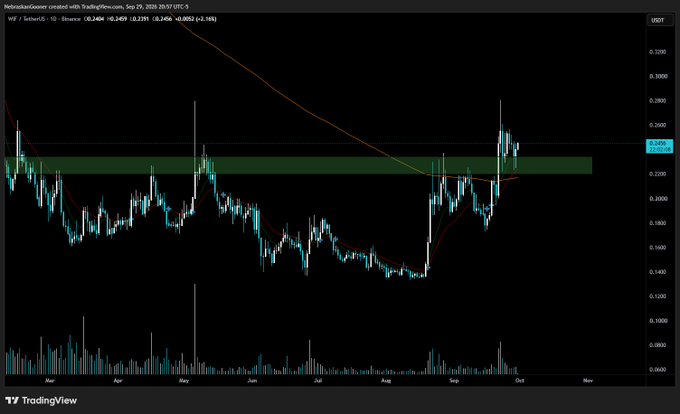680x414 pixels.
Task: Click the low value L0.2391
Action: pyautogui.click(x=139, y=19)
